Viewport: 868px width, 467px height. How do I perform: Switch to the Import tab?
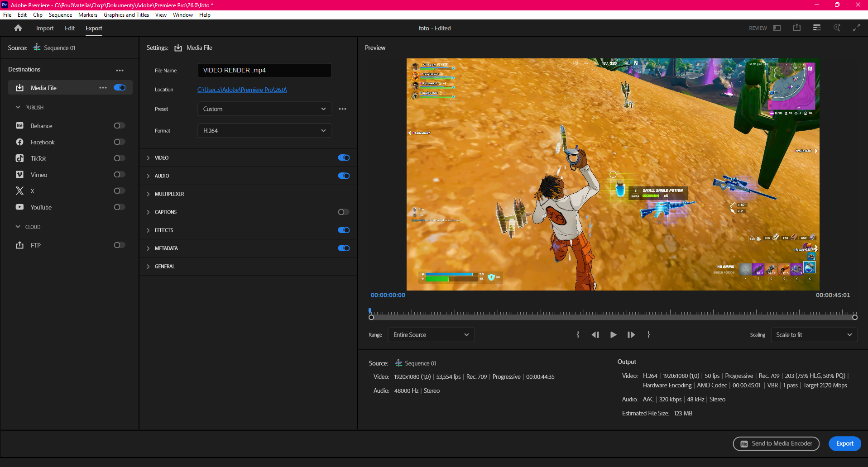pos(44,28)
